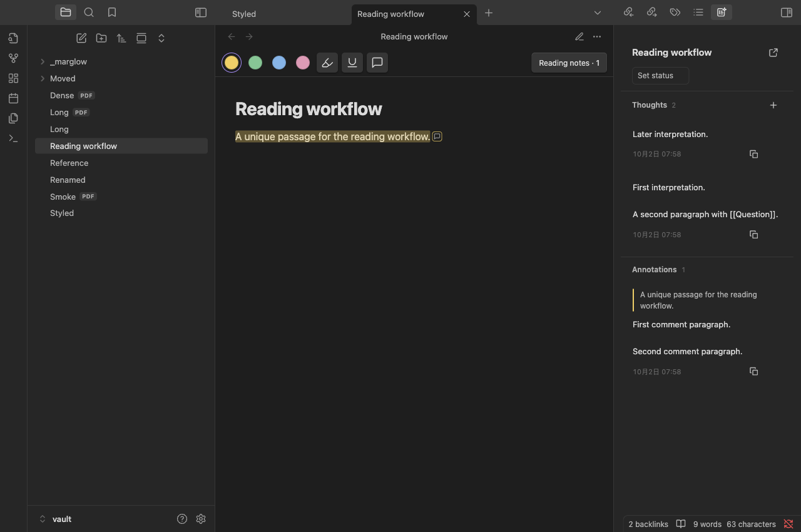The image size is (801, 532).
Task: Open the search pane in the left sidebar
Action: [x=89, y=13]
